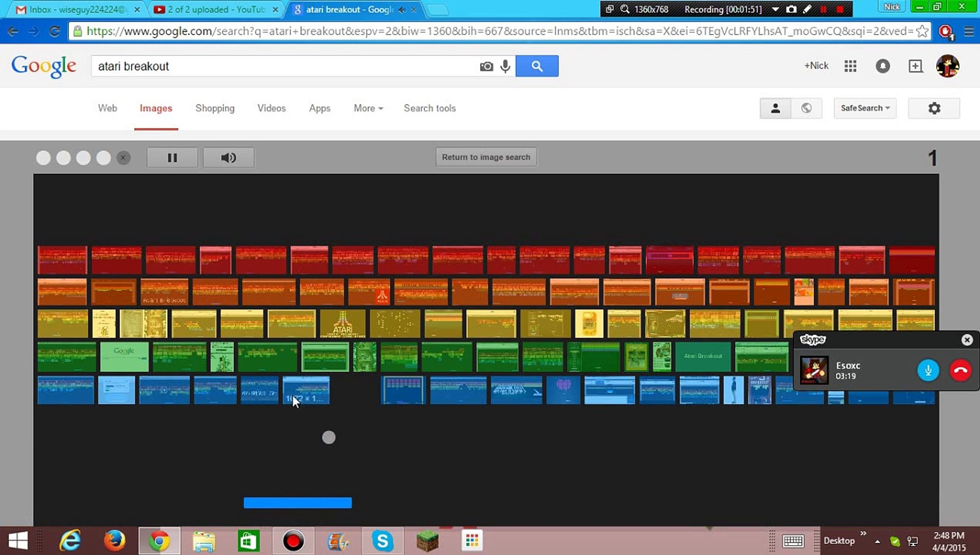
Task: Pause the screen recording
Action: 823,9
